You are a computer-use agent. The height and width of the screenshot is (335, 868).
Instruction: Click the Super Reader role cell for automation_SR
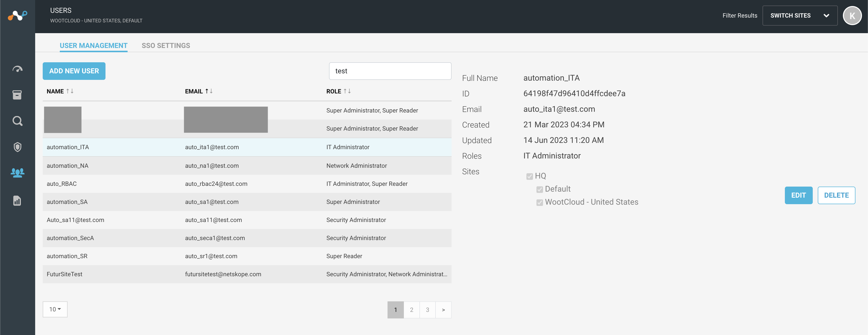(x=344, y=256)
